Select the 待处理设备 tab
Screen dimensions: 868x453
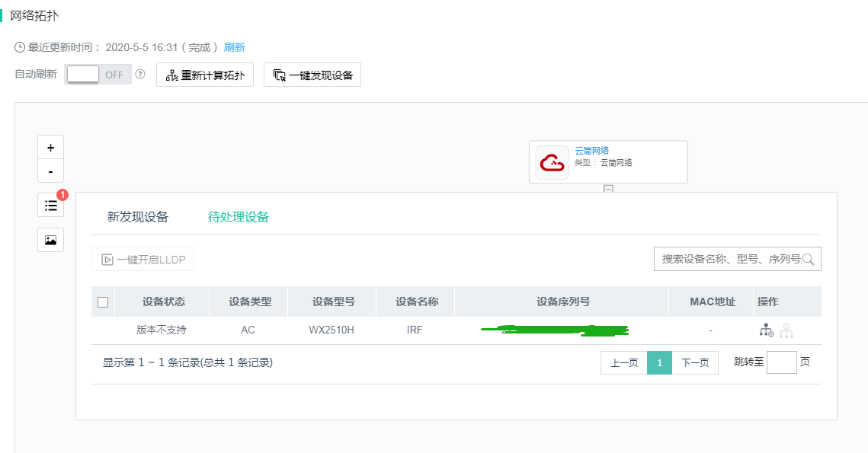click(239, 217)
